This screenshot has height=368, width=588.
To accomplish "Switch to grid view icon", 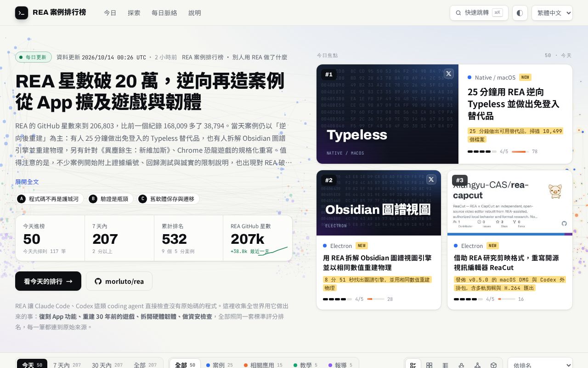I will pyautogui.click(x=429, y=365).
